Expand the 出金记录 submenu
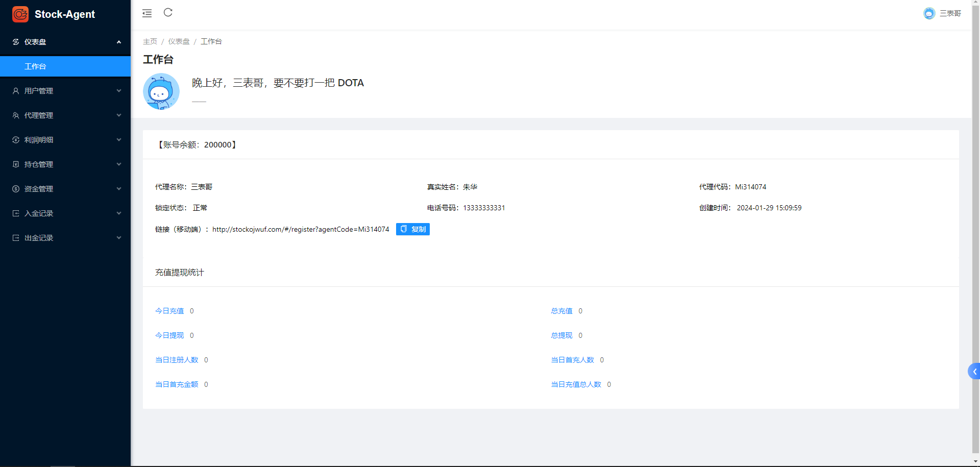 (118, 238)
